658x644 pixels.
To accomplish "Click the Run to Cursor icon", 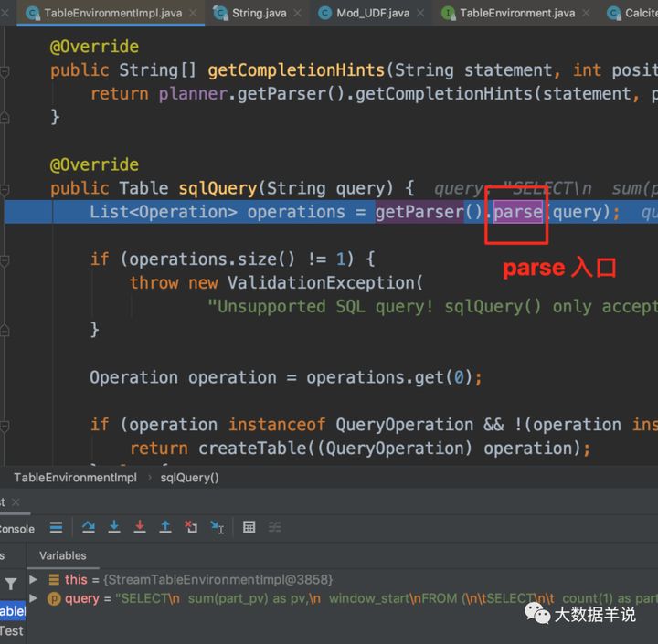I will coord(217,527).
